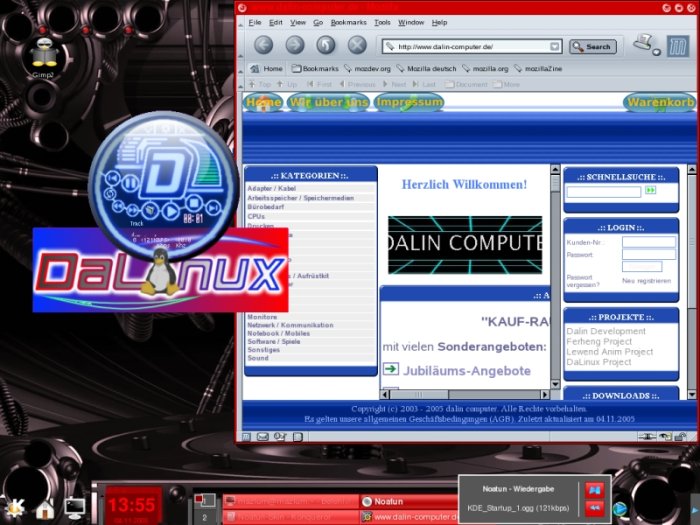Toggle the loop button in the Noatun player
Viewport: 700px width, 525px height.
pyautogui.click(x=110, y=194)
